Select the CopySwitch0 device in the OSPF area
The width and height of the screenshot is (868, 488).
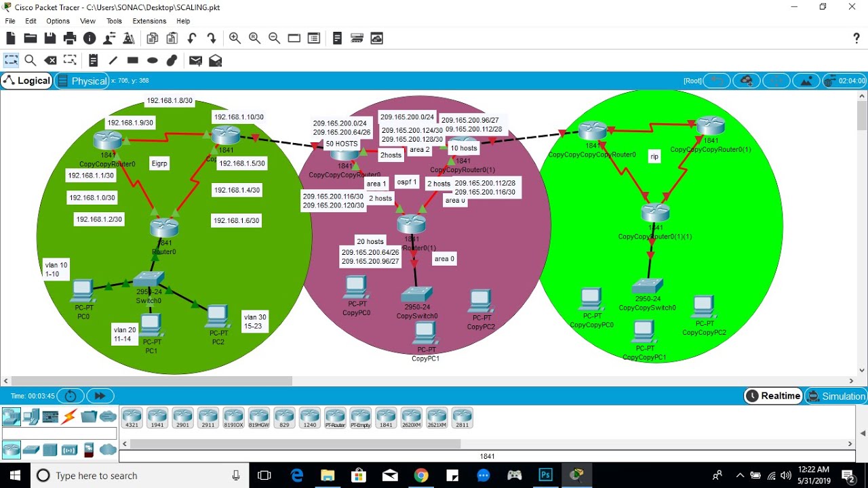(416, 295)
